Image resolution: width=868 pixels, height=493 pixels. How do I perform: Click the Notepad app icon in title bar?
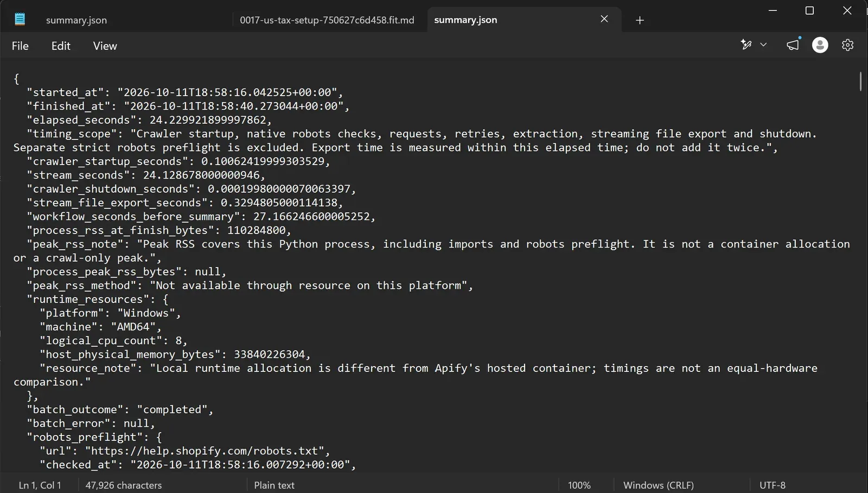click(20, 20)
